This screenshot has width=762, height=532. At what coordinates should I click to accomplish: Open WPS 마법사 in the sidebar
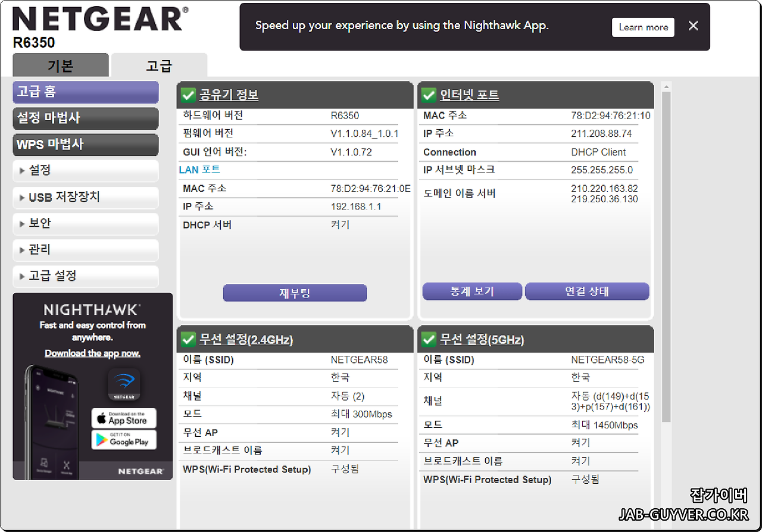(x=86, y=145)
